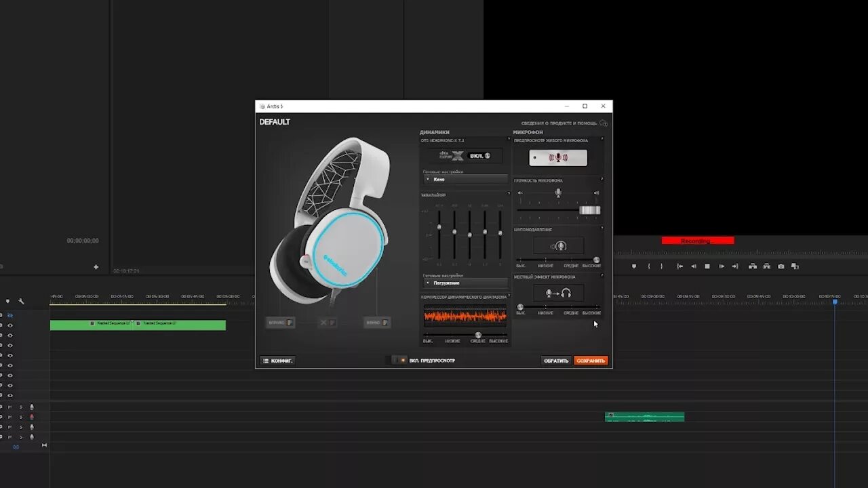Open the Погружение equalizer preset dropdown

[x=465, y=283]
